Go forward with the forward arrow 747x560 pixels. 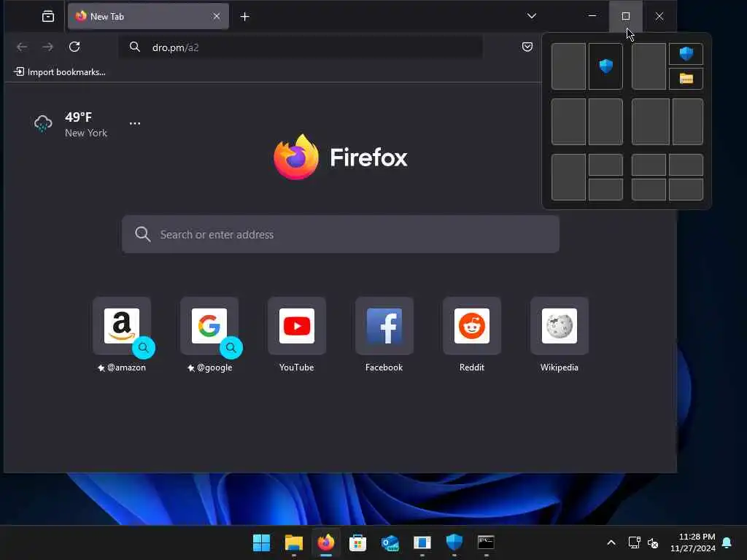click(x=48, y=47)
